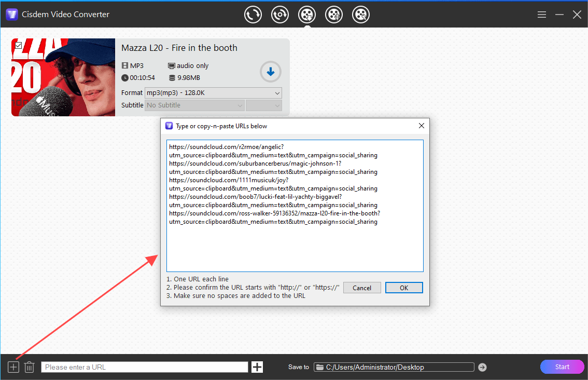Select the video download tab with the arrow reel
588x380 pixels.
point(307,14)
